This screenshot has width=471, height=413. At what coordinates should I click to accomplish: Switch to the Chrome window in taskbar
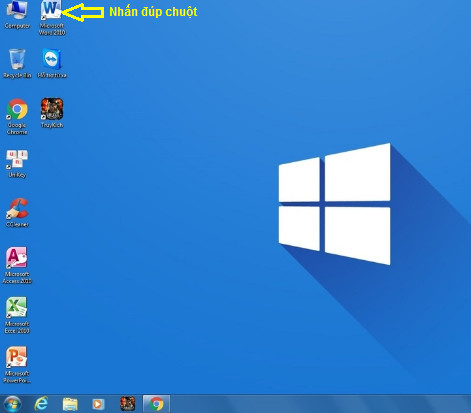click(156, 404)
